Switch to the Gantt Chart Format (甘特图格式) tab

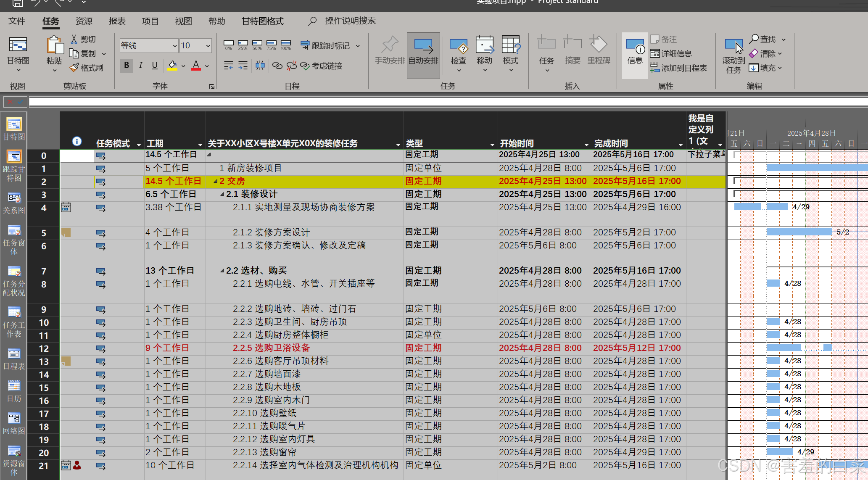click(262, 21)
